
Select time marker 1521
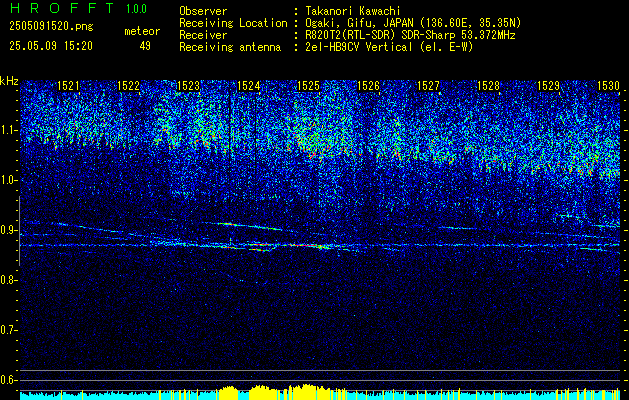pos(69,85)
